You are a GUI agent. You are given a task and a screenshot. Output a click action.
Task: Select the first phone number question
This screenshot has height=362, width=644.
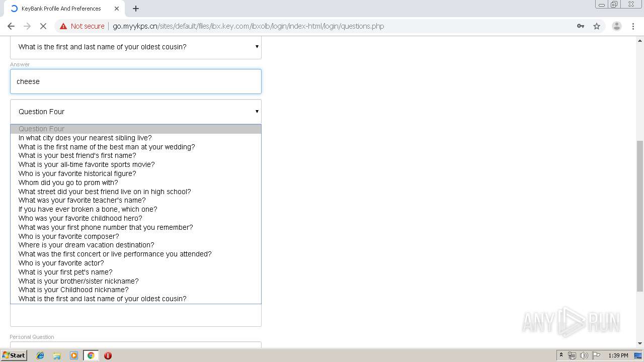[x=136, y=227]
